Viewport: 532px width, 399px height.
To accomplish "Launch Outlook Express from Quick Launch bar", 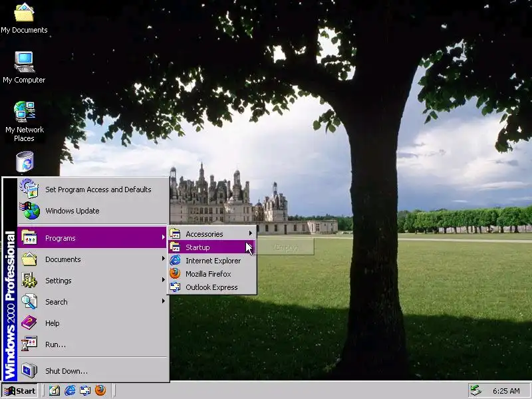I will tap(85, 390).
